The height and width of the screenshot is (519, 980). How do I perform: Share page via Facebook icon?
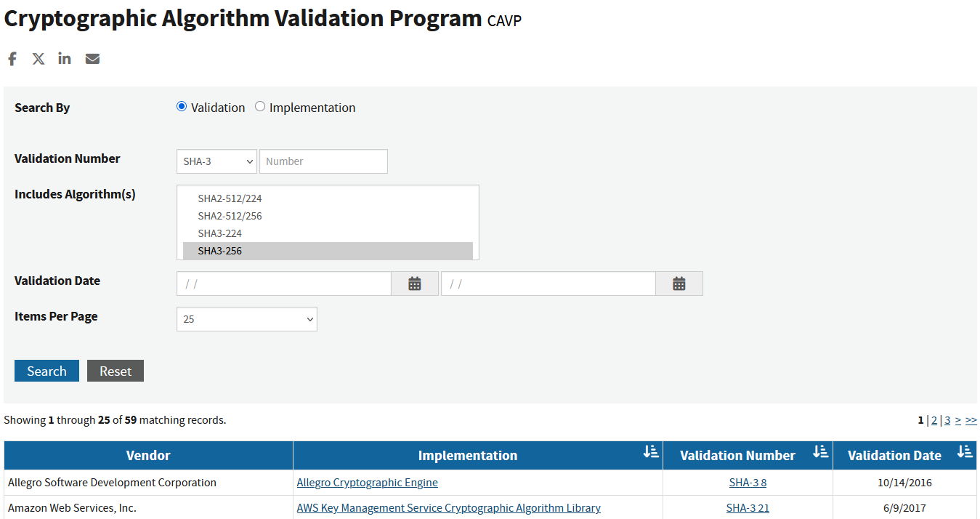(12, 59)
